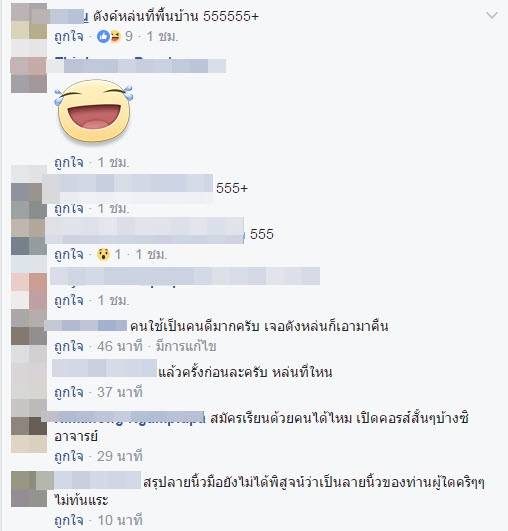Screen dimensions: 508x531
Task: Like the laughing sticker comment
Action: click(x=69, y=163)
